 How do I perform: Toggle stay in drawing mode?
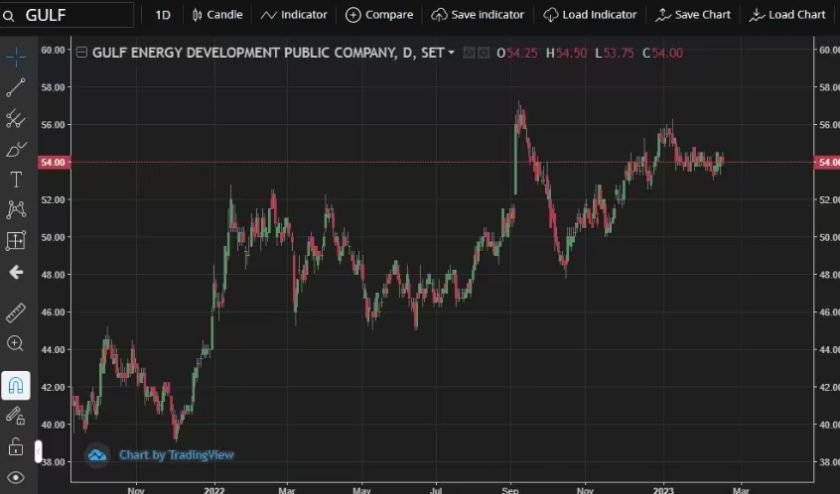click(x=16, y=416)
